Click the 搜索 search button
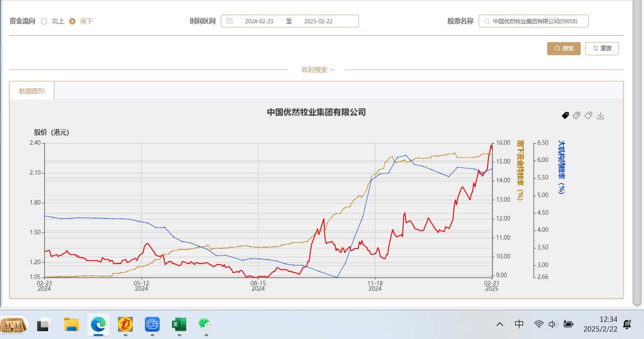The height and width of the screenshot is (339, 644). click(x=564, y=48)
